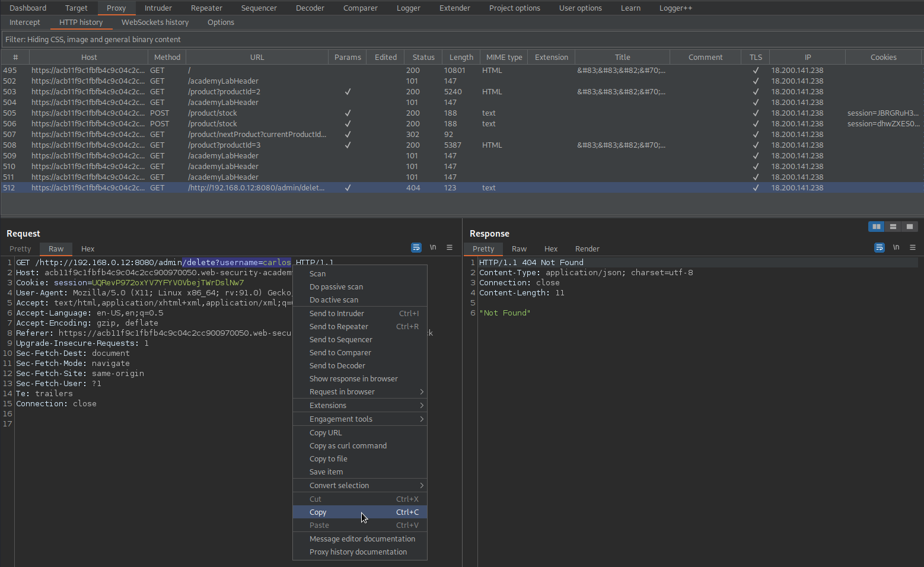
Task: Click Do passive scan menu entry
Action: 360,286
